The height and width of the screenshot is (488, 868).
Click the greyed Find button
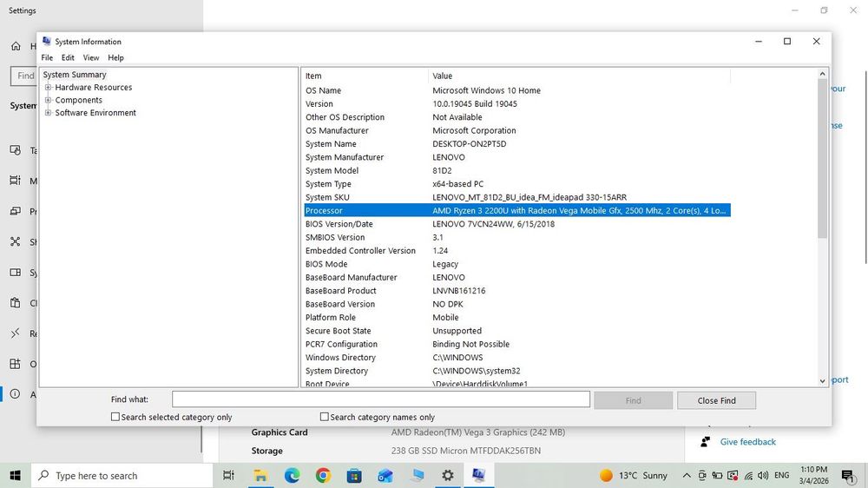[x=634, y=400]
